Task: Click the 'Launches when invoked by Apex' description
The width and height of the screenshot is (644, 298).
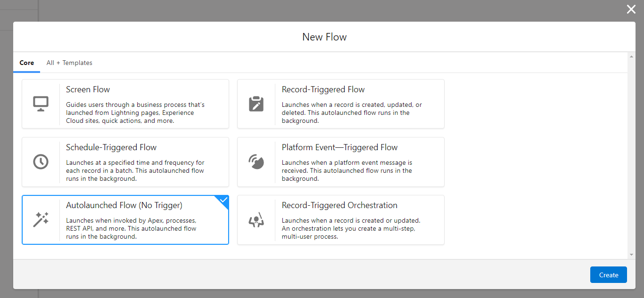Action: 131,228
